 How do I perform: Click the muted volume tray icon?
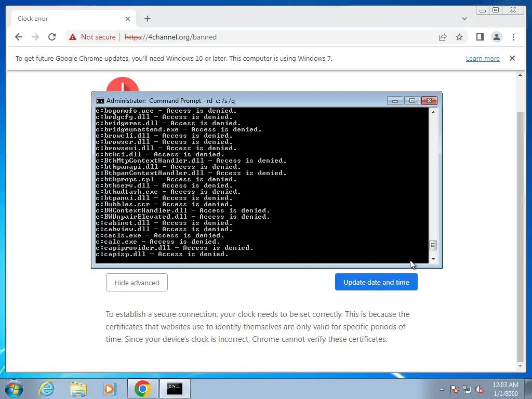click(480, 389)
